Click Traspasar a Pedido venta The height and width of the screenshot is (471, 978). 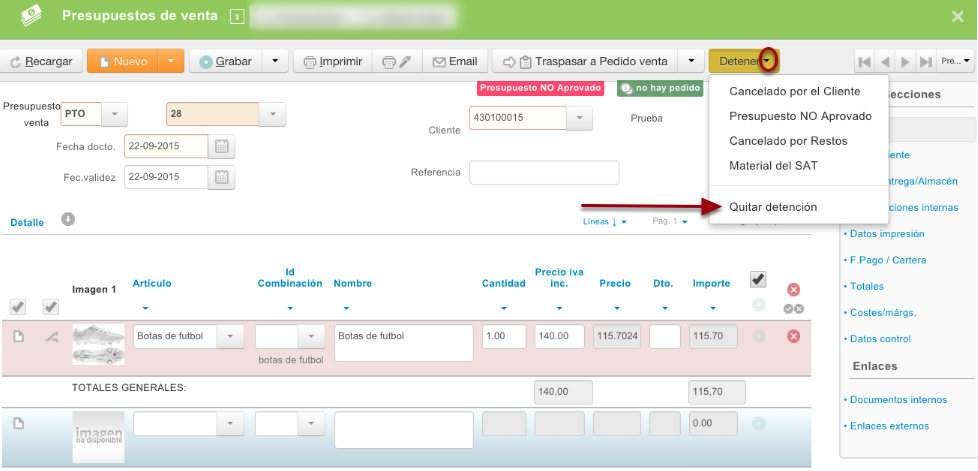tap(585, 61)
